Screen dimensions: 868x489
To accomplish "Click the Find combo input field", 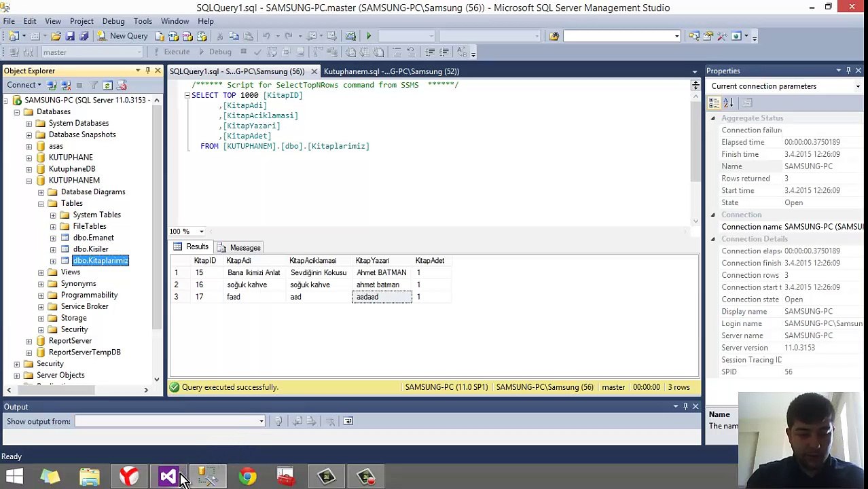I will (621, 36).
